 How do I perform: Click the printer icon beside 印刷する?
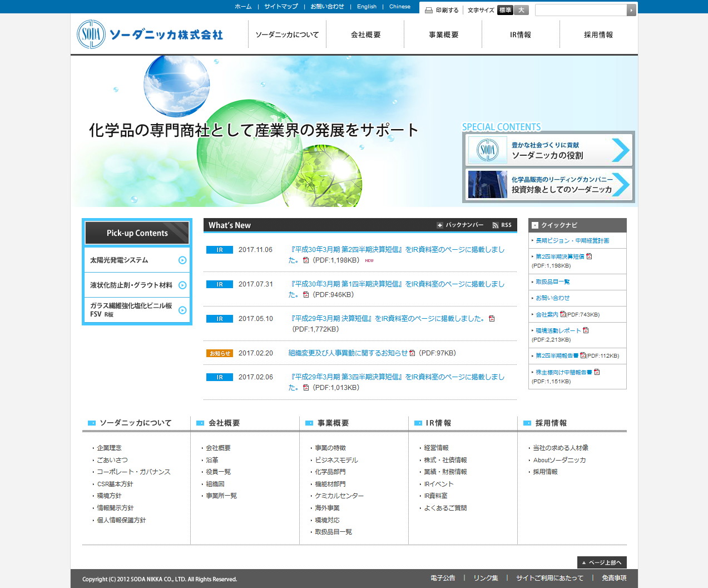[x=429, y=10]
